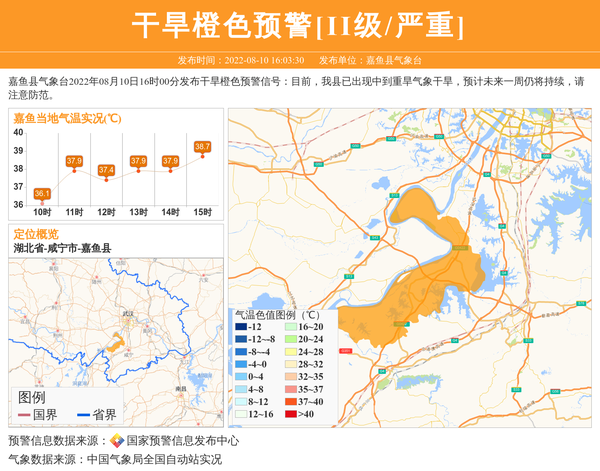Click the 嘉鱼当地气温实况 chart heading
The height and width of the screenshot is (471, 600).
click(66, 118)
